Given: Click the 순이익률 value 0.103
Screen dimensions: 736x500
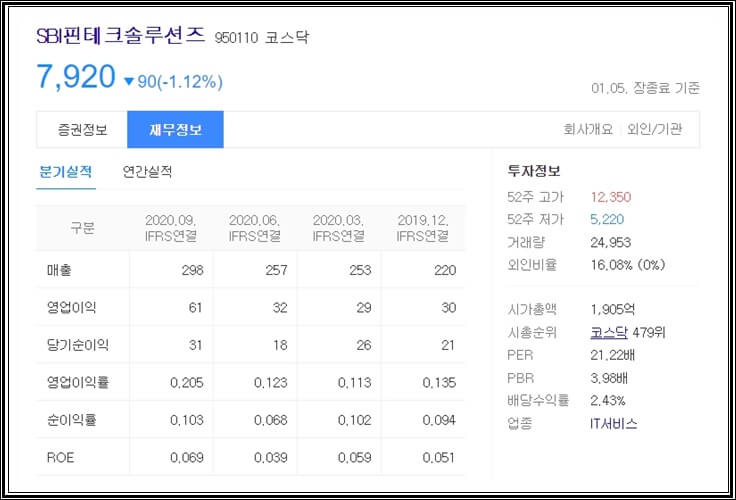Looking at the screenshot, I should pos(186,420).
